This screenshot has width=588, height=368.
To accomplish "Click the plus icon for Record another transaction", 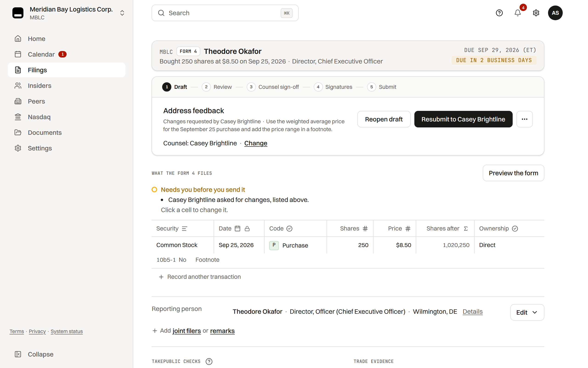I will [161, 277].
